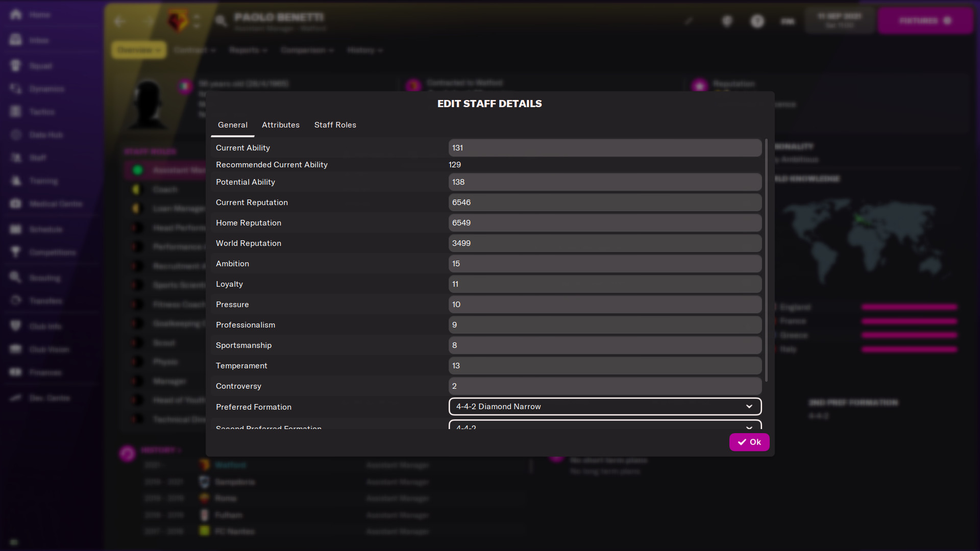
Task: Switch to the Staff Roles tab
Action: click(335, 124)
